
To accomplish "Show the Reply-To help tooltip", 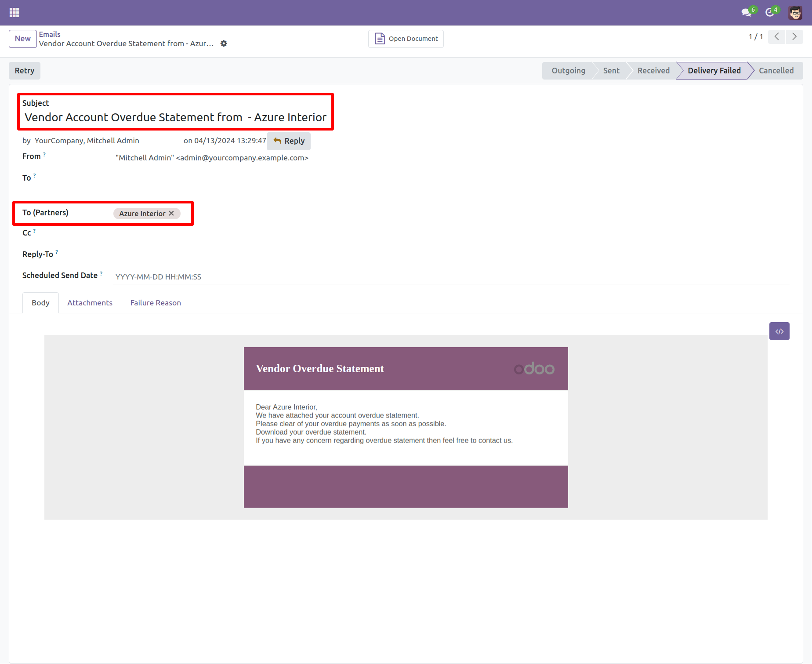I will coord(57,252).
